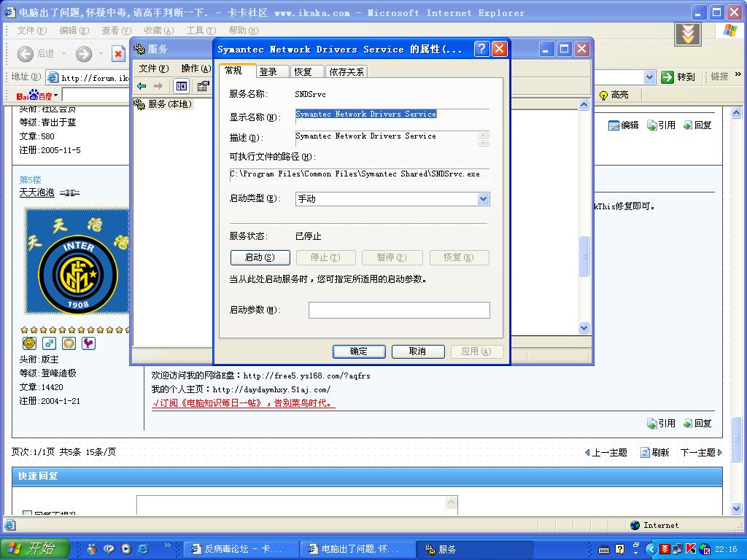
Task: Click the 高亮 highlight lightbulb button
Action: coord(613,95)
